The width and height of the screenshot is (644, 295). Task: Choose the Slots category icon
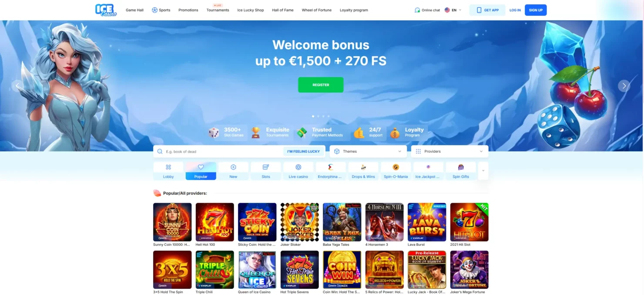click(266, 171)
